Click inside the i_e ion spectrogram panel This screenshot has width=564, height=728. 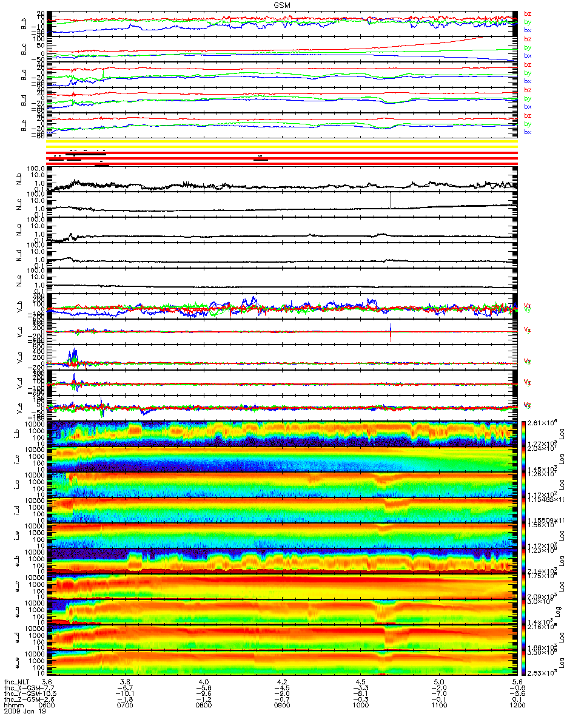pos(281,535)
